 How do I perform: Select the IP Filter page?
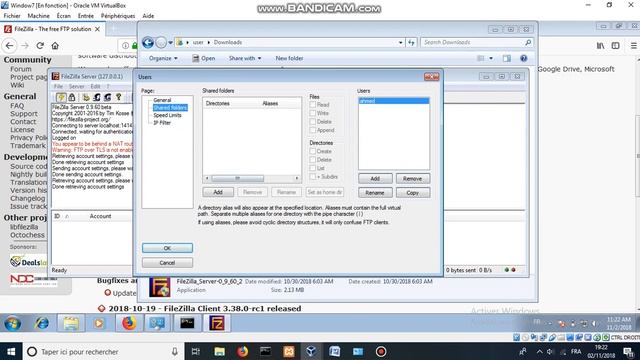coord(162,122)
